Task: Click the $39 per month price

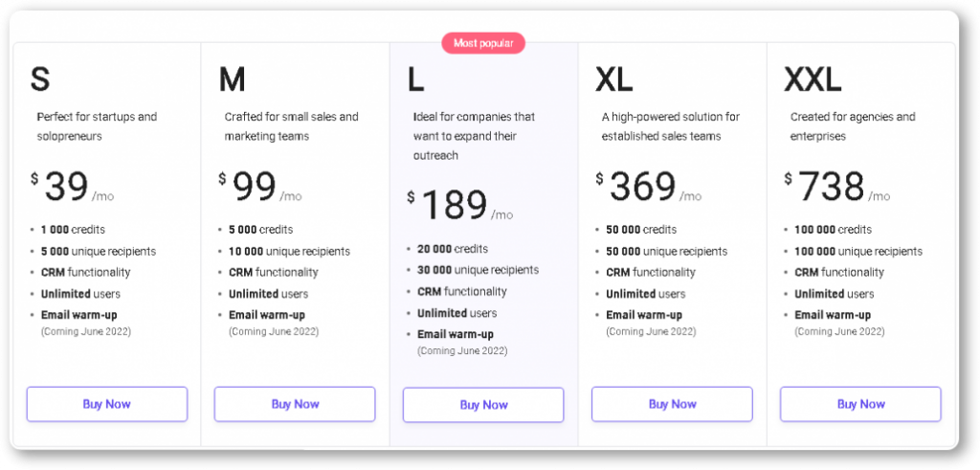Action: pos(73,187)
